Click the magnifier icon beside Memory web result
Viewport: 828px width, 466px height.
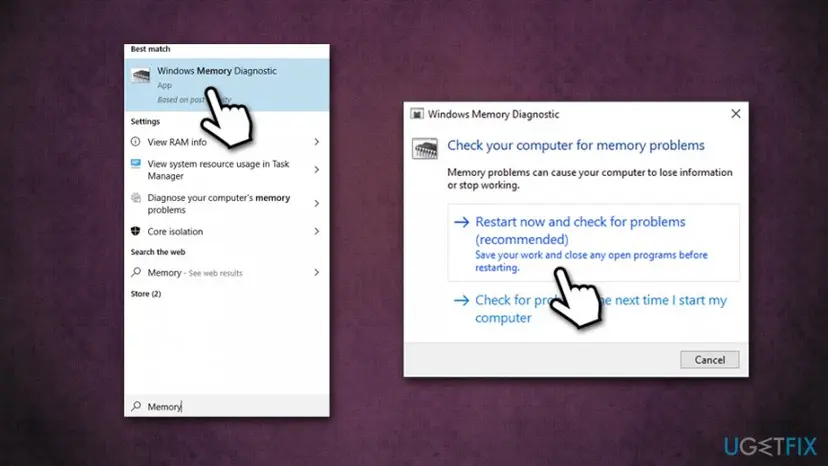136,272
